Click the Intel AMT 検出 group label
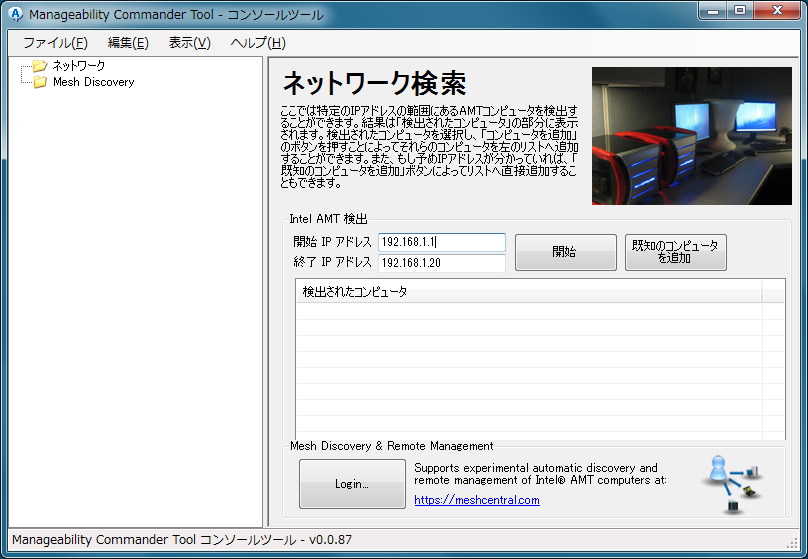The width and height of the screenshot is (808, 559). coord(328,219)
